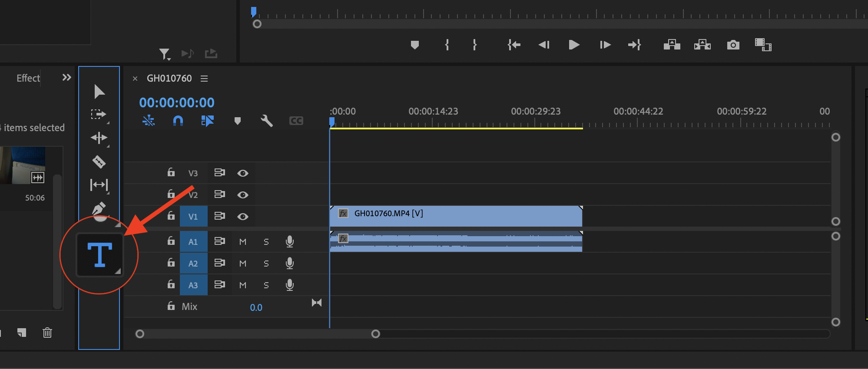868x369 pixels.
Task: Hide track V3 output eye
Action: [x=243, y=173]
